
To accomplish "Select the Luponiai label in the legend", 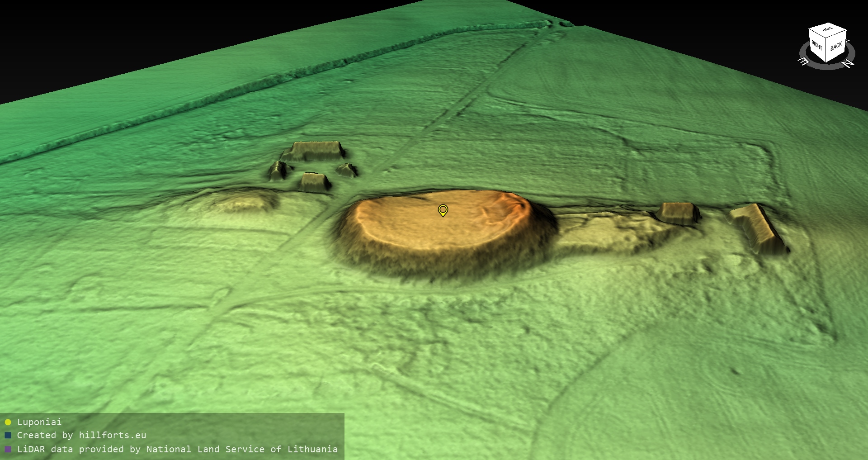I will click(x=39, y=422).
